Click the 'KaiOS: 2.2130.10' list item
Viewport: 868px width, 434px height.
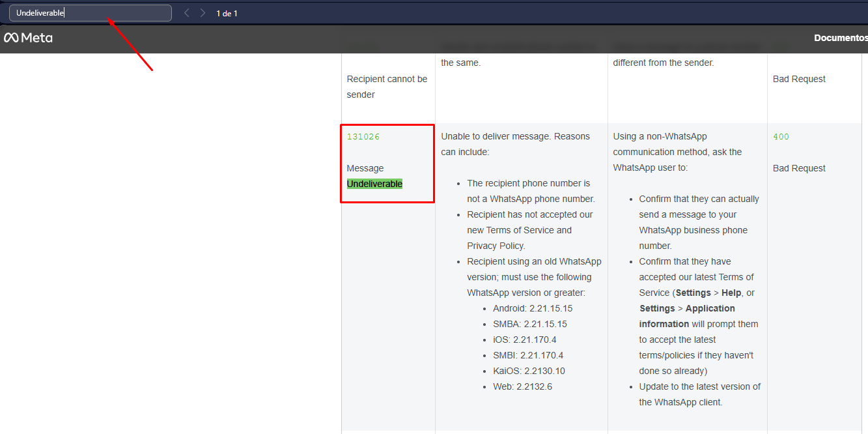point(529,371)
